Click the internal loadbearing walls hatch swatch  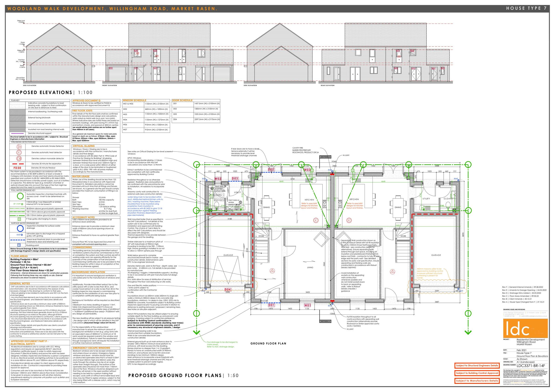coord(17,112)
